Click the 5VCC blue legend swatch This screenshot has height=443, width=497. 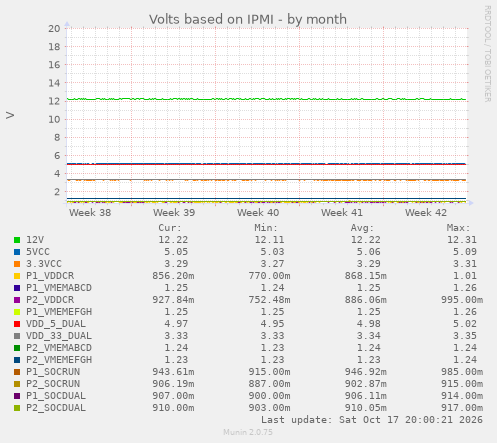tap(17, 252)
